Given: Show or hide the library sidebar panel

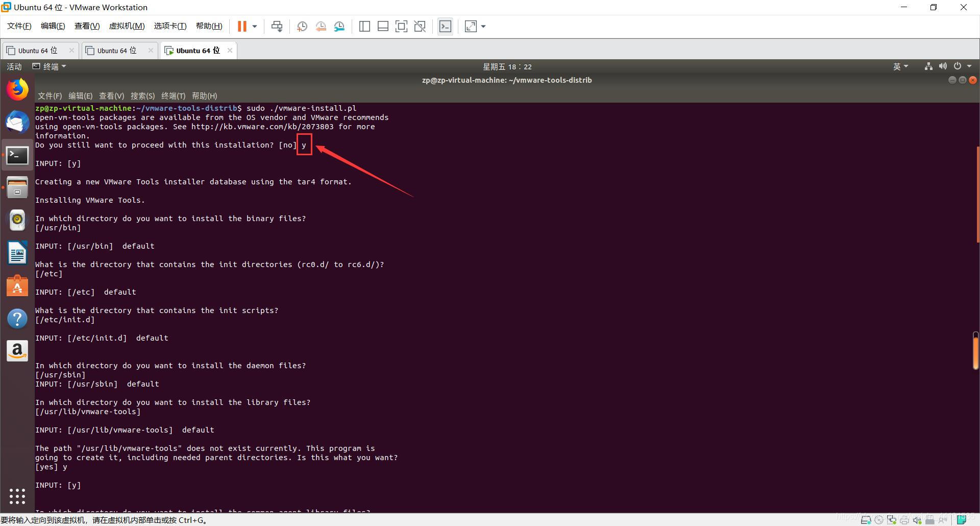Looking at the screenshot, I should [x=364, y=26].
